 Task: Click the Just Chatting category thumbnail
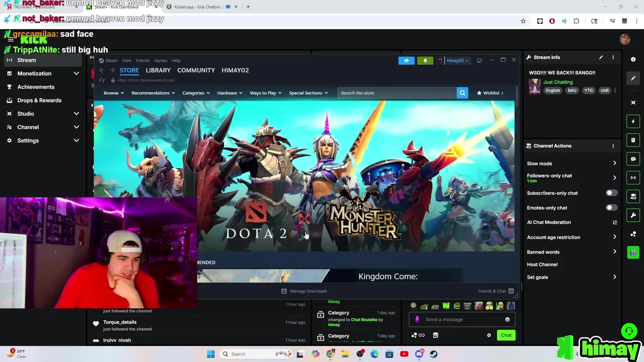click(x=534, y=86)
